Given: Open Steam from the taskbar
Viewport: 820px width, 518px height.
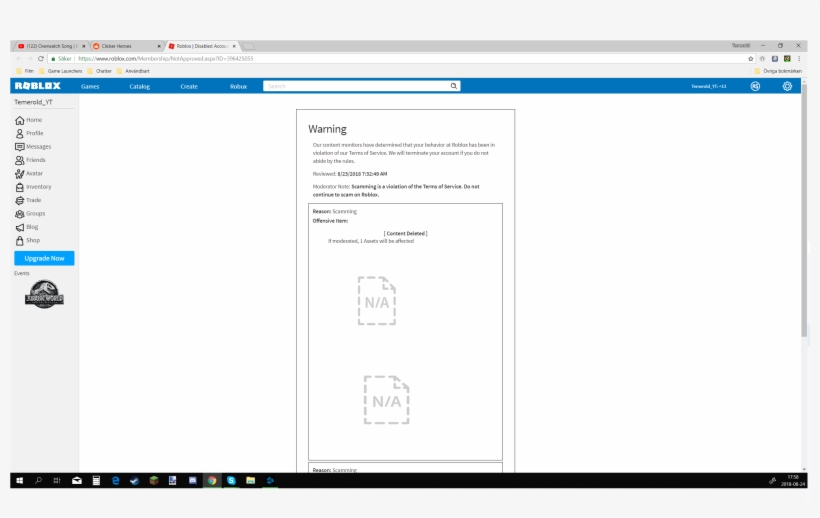Looking at the screenshot, I should (x=134, y=480).
